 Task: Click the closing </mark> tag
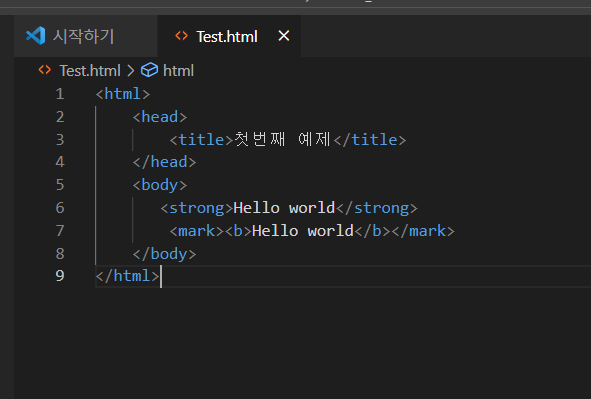[x=423, y=231]
